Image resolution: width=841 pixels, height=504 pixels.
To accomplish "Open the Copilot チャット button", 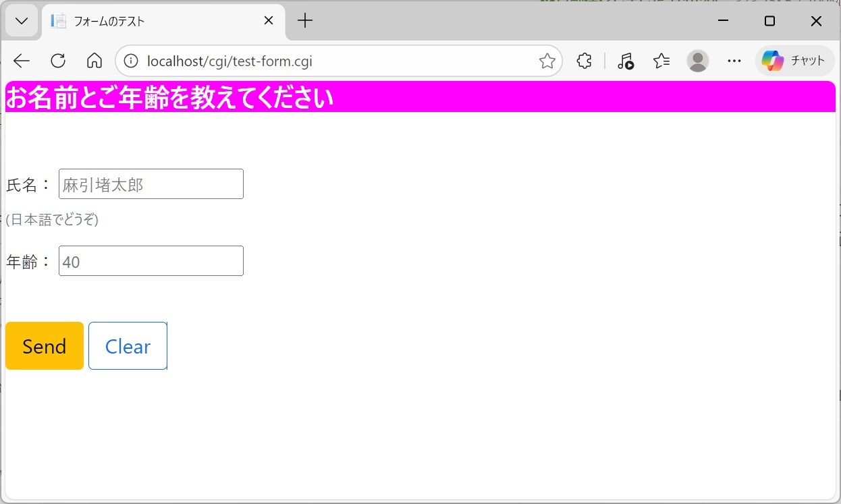I will coord(794,61).
